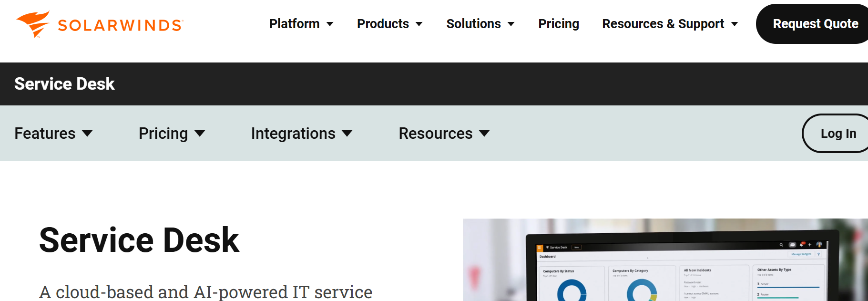
Task: Open the Platform menu
Action: 294,24
